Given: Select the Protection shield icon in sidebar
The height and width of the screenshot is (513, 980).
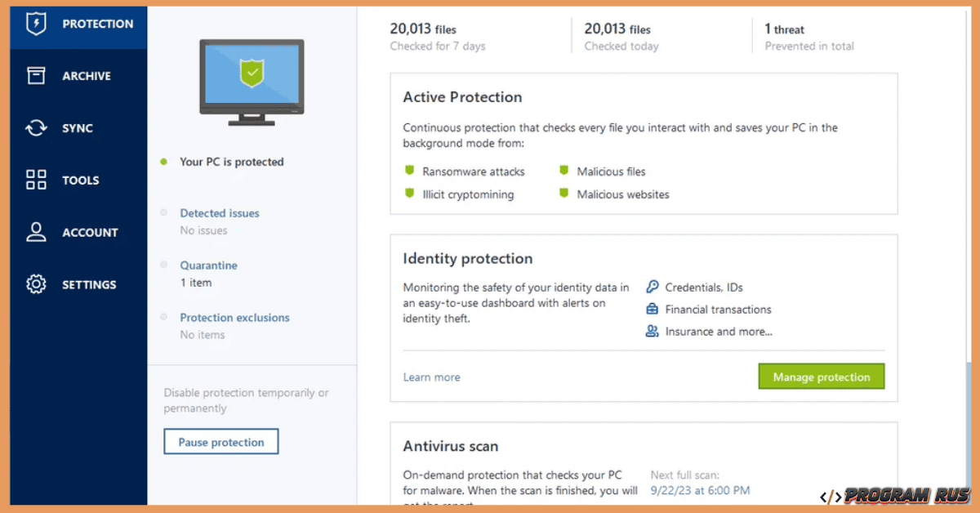Looking at the screenshot, I should point(36,24).
